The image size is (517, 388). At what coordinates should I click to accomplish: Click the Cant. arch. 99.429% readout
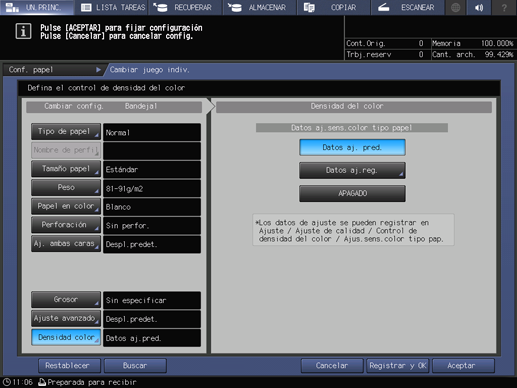pyautogui.click(x=473, y=54)
